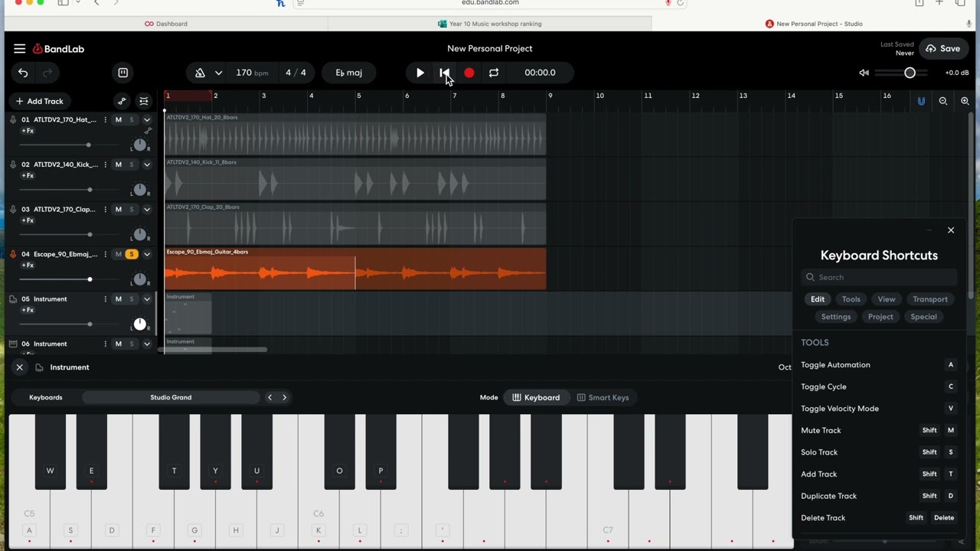Click microphone icon of track 01 Hat
The image size is (980, 551).
click(13, 119)
